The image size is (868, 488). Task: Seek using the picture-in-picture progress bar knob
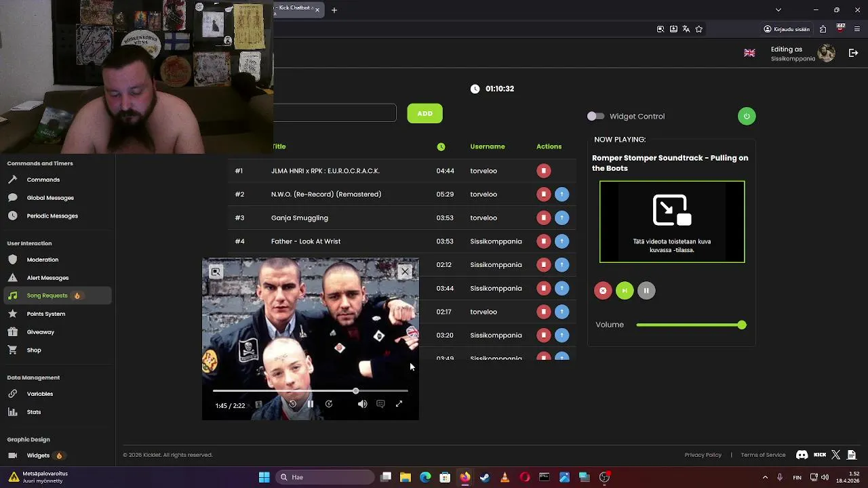(x=355, y=391)
